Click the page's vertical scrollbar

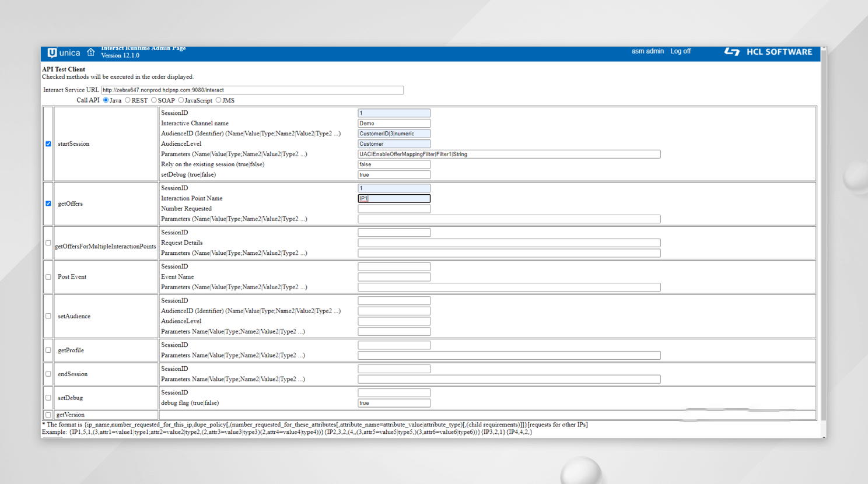[824, 233]
